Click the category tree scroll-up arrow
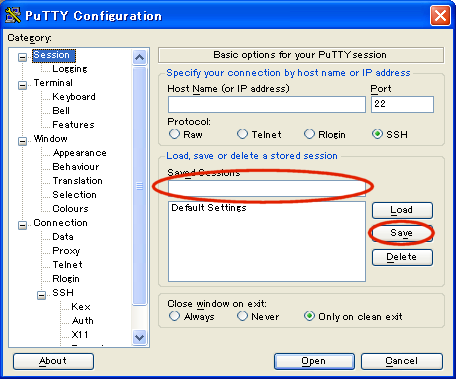The width and height of the screenshot is (456, 379). pyautogui.click(x=139, y=58)
